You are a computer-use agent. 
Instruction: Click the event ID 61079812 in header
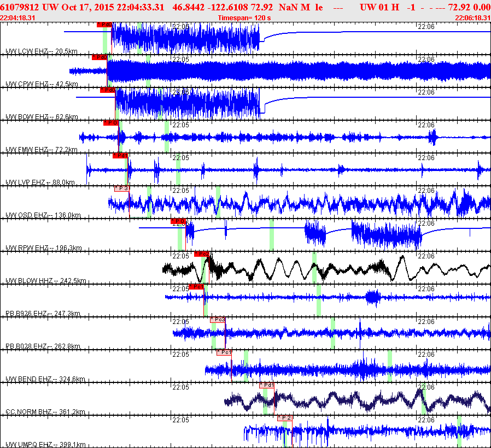(20, 7)
